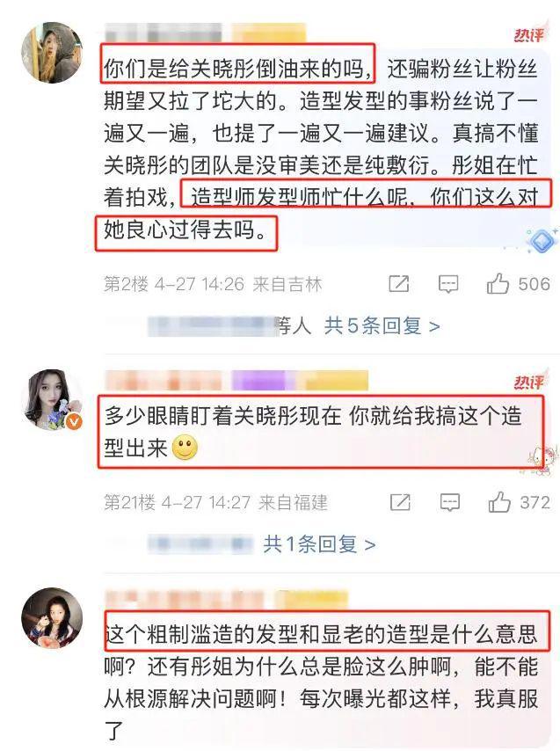Tap the blue diamond badge icon

542,241
